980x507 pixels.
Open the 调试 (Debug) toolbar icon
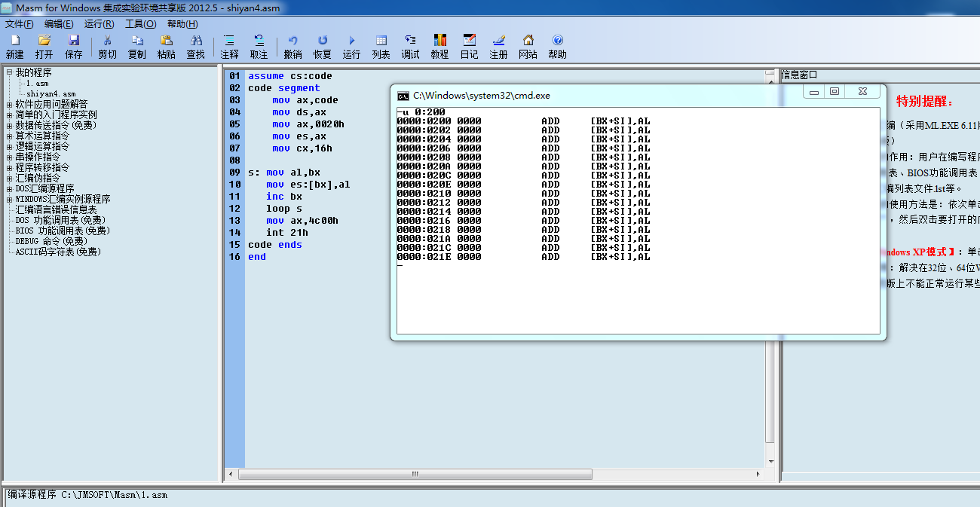point(410,41)
